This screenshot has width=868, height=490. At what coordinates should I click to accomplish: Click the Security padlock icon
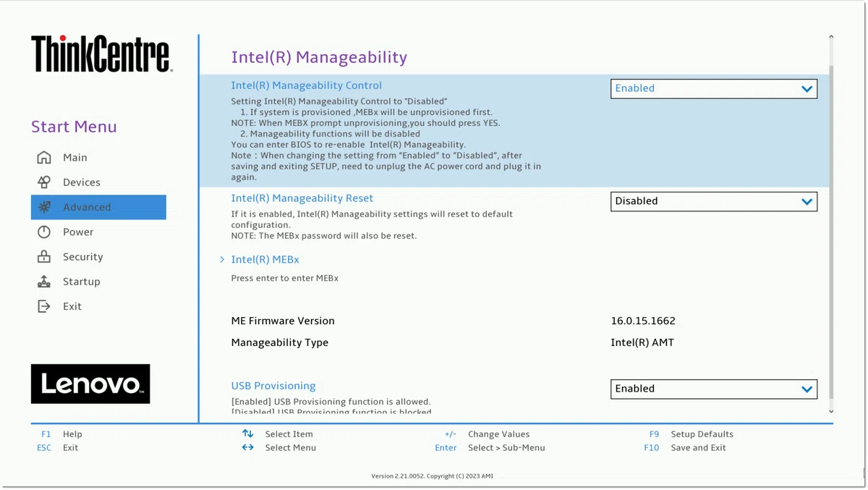click(44, 257)
